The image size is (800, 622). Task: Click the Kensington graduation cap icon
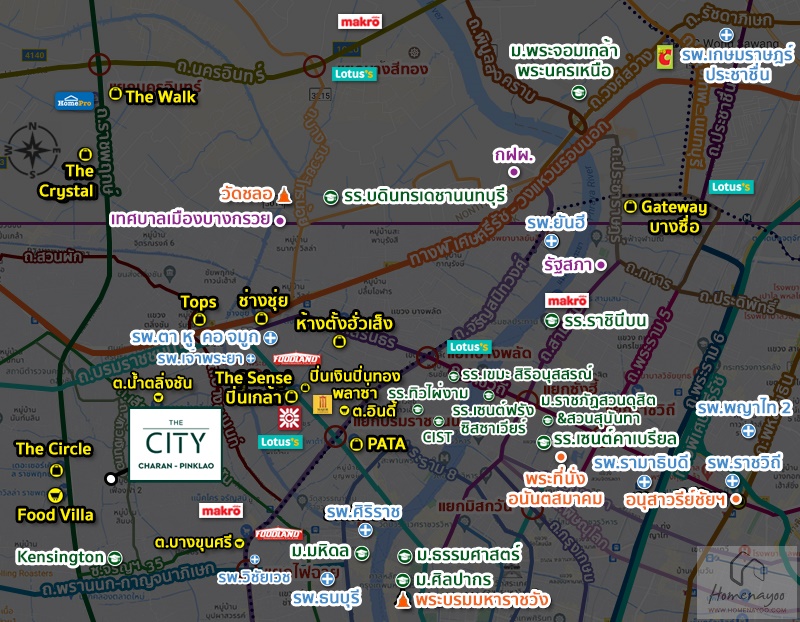click(x=115, y=558)
